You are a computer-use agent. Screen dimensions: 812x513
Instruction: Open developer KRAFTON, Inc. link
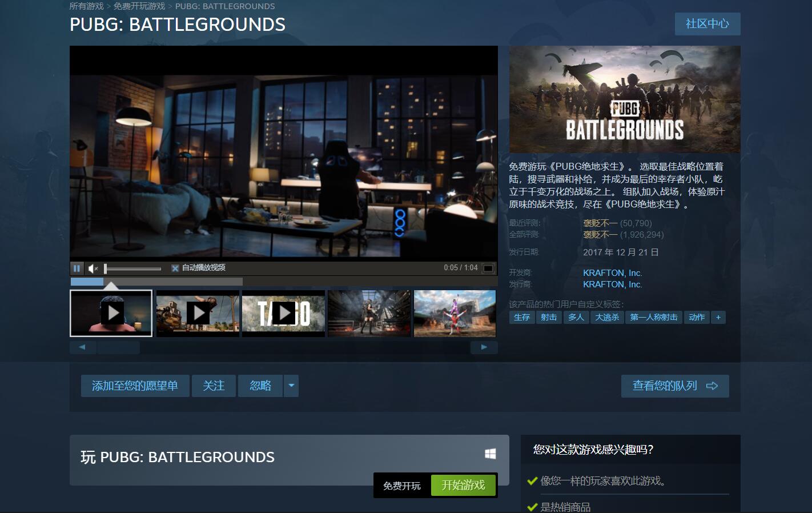point(612,273)
